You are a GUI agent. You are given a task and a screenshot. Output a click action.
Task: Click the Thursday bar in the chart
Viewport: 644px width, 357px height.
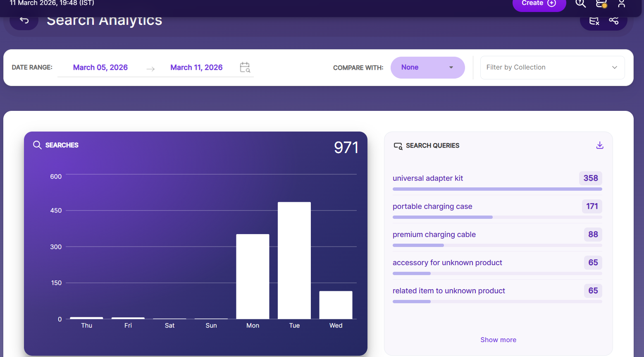(x=86, y=318)
